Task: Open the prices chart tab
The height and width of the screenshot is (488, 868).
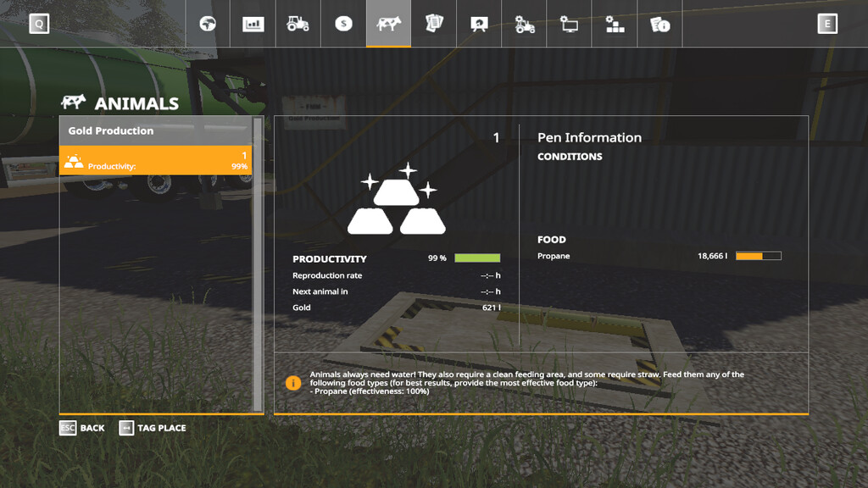Action: coord(253,24)
